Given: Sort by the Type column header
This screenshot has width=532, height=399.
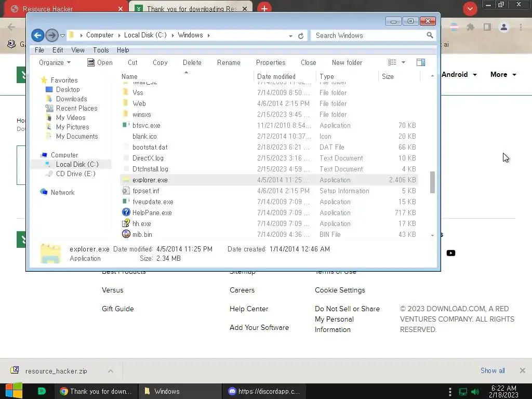Looking at the screenshot, I should (x=347, y=76).
